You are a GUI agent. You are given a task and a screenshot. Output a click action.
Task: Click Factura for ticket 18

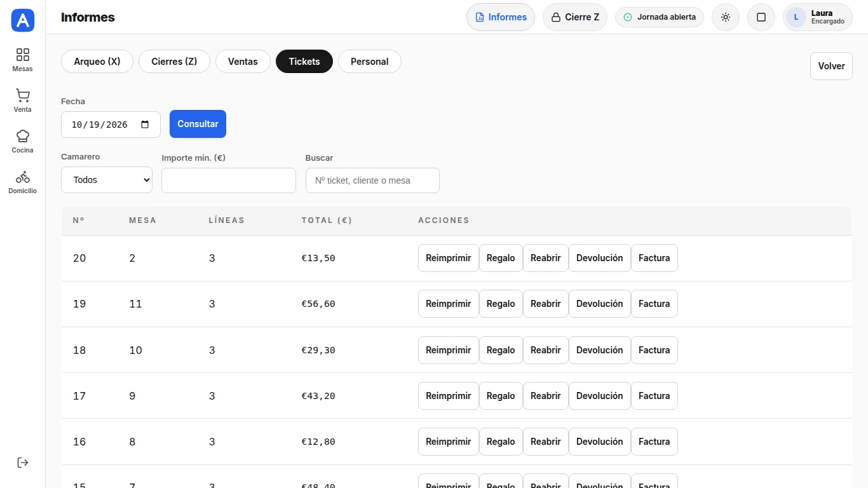pyautogui.click(x=654, y=350)
